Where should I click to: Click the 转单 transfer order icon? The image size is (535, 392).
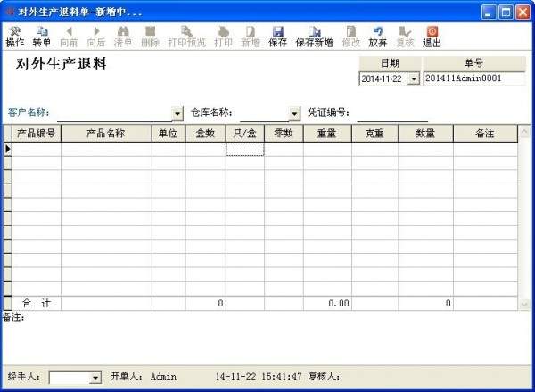[x=42, y=31]
